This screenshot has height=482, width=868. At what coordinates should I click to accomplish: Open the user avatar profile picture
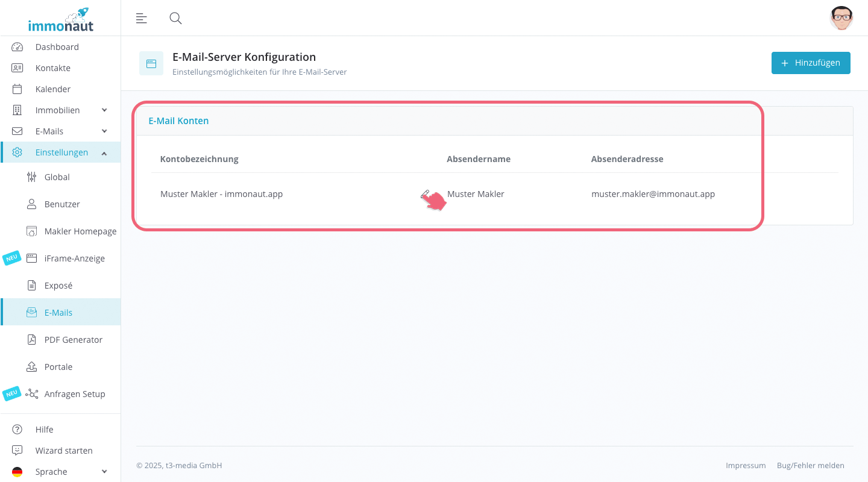841,18
